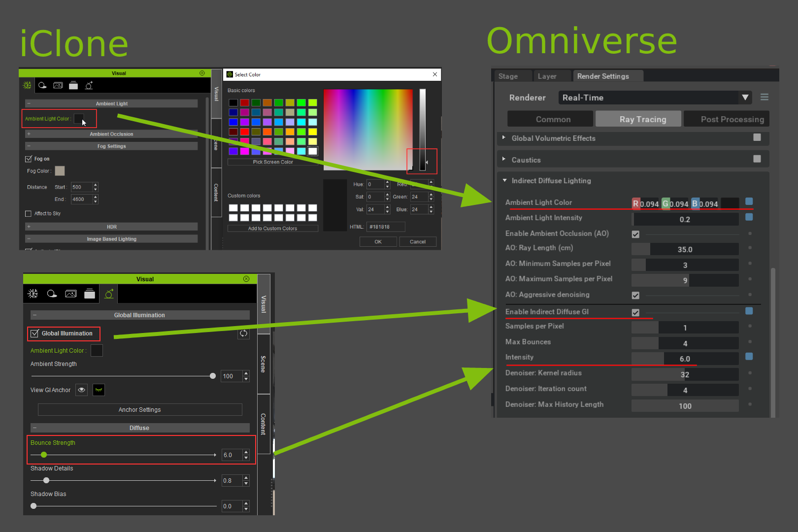Click the Cancel button in Select Color
Viewport: 798px width, 532px height.
pyautogui.click(x=418, y=242)
